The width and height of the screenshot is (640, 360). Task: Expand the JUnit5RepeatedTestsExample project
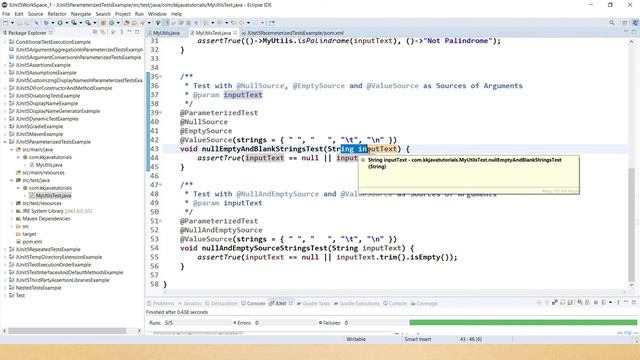click(5, 249)
